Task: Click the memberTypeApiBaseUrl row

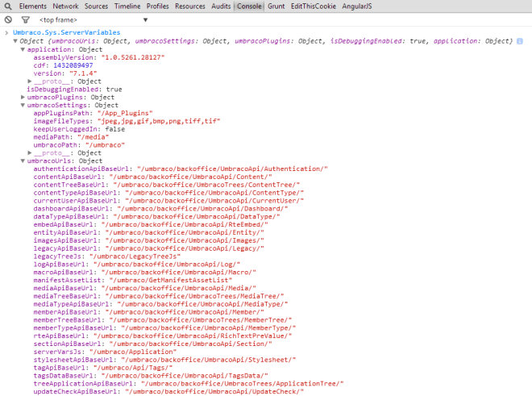Action: (x=164, y=328)
